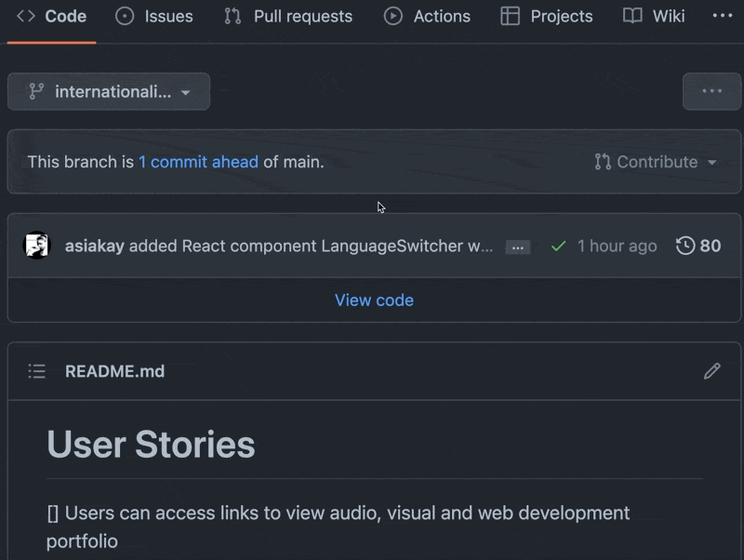Open the internationali... branch dropdown
Screen dimensions: 744x560
click(x=109, y=92)
